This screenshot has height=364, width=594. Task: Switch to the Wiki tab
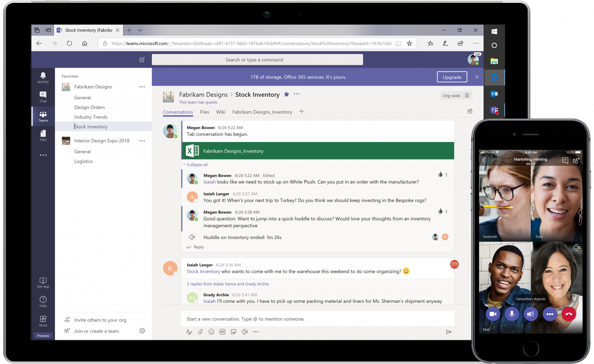click(x=220, y=112)
